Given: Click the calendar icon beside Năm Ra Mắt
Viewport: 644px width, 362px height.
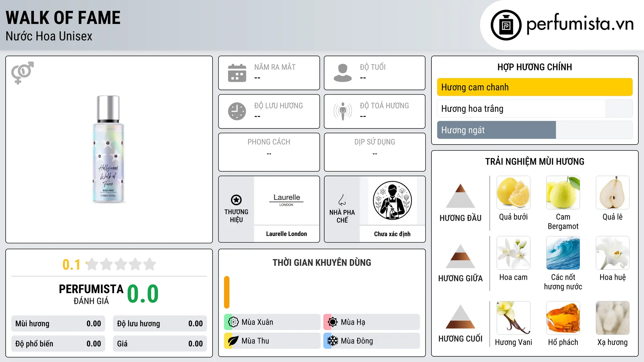Looking at the screenshot, I should 237,73.
